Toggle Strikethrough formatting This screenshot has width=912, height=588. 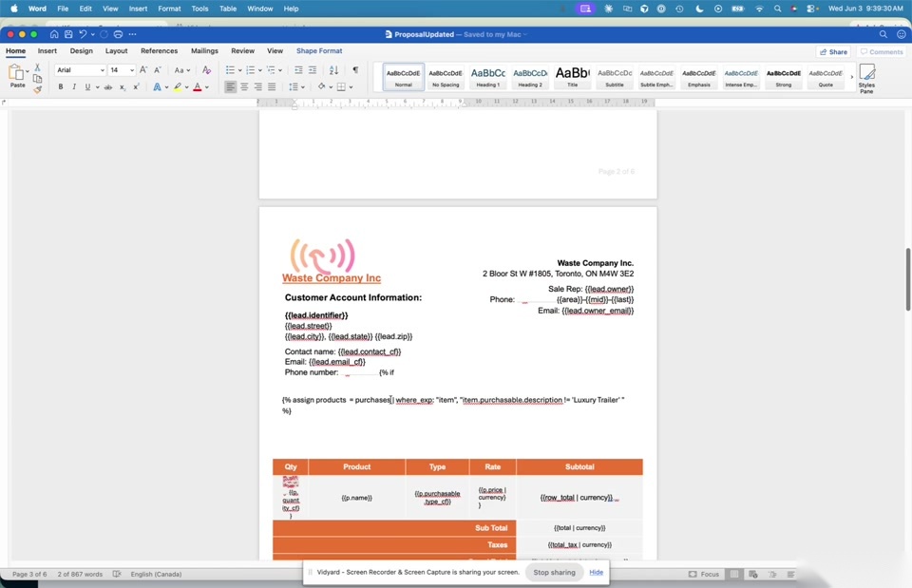(107, 87)
